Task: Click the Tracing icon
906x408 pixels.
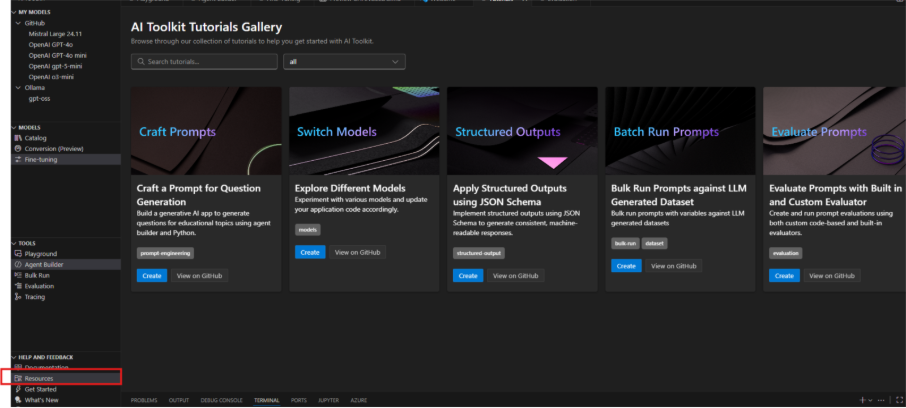Action: click(18, 296)
